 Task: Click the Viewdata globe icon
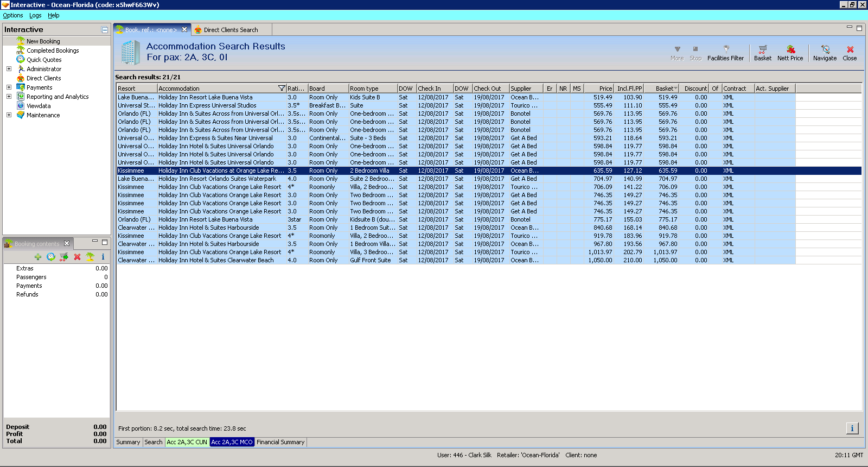pos(21,106)
